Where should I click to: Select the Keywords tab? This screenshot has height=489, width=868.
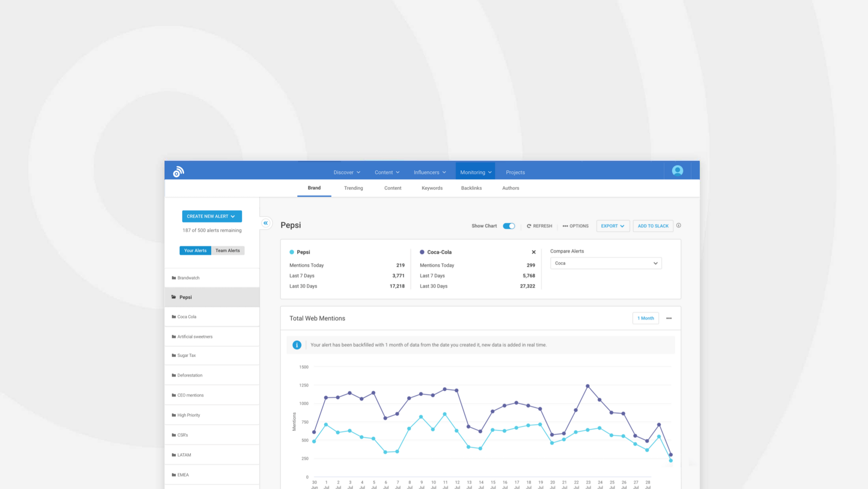[432, 188]
